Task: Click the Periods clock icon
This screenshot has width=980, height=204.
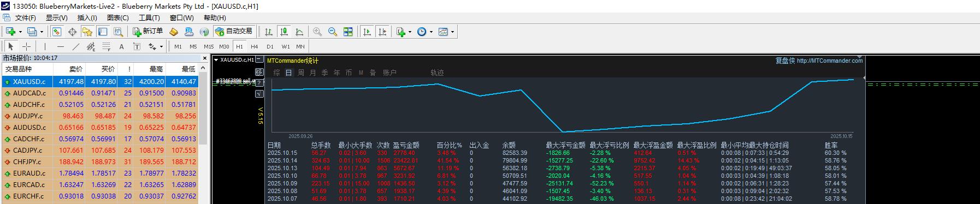Action: pyautogui.click(x=422, y=32)
